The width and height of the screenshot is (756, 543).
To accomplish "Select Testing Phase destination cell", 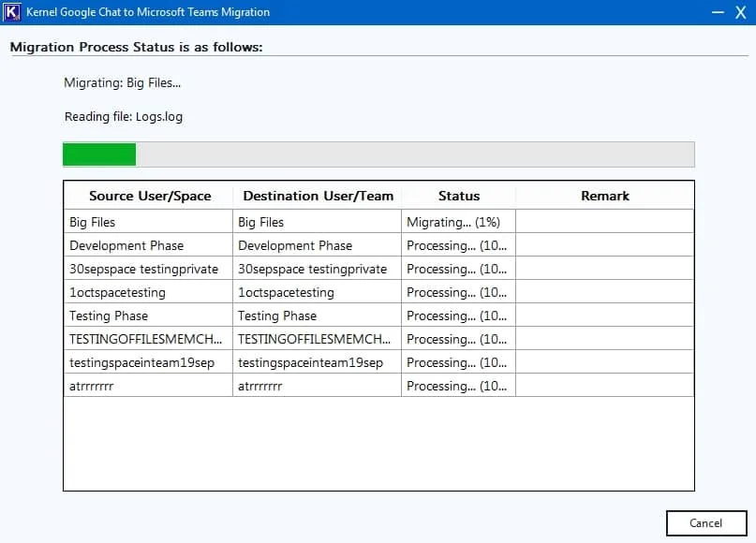I will 318,316.
